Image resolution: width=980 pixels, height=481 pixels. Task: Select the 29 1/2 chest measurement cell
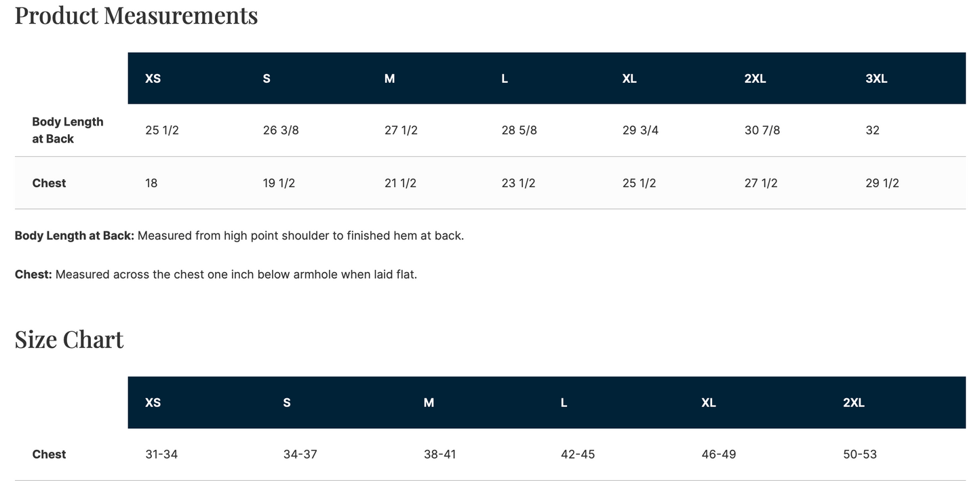882,183
